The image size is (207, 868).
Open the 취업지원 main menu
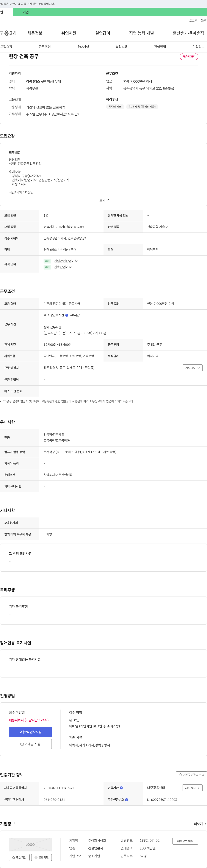[x=69, y=33]
